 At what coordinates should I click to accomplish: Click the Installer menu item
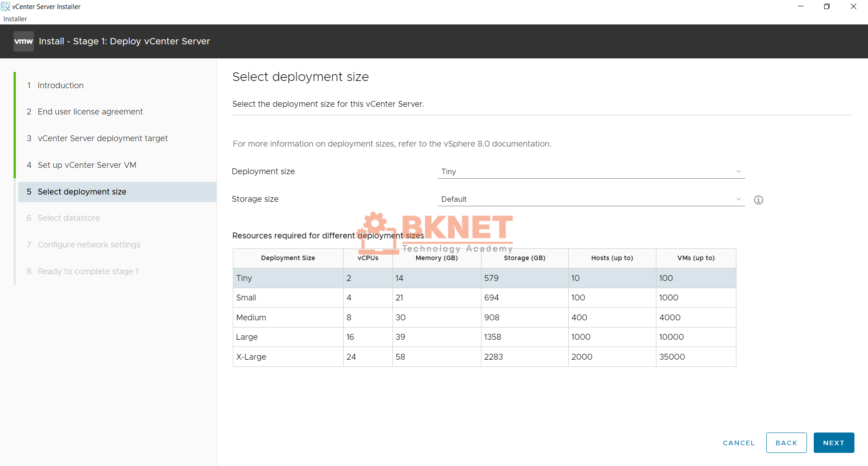14,19
